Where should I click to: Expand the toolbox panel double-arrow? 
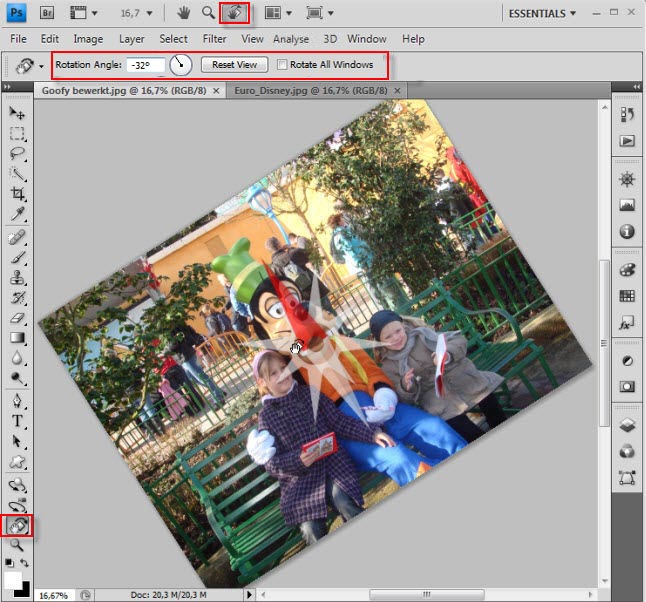click(7, 87)
